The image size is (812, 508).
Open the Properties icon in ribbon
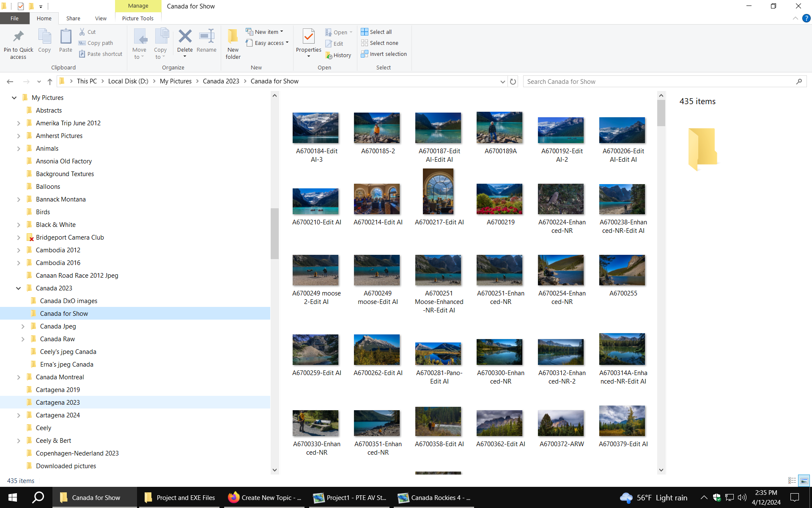(x=308, y=37)
